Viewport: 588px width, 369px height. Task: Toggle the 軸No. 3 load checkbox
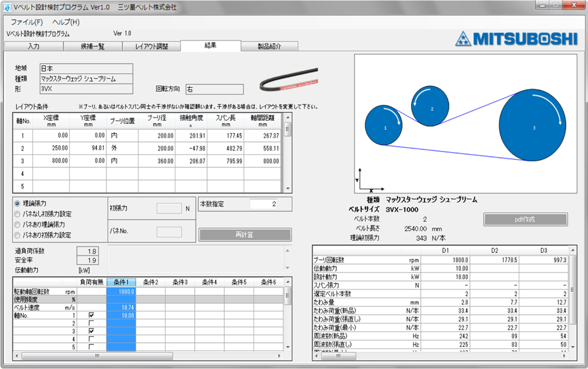tap(91, 331)
